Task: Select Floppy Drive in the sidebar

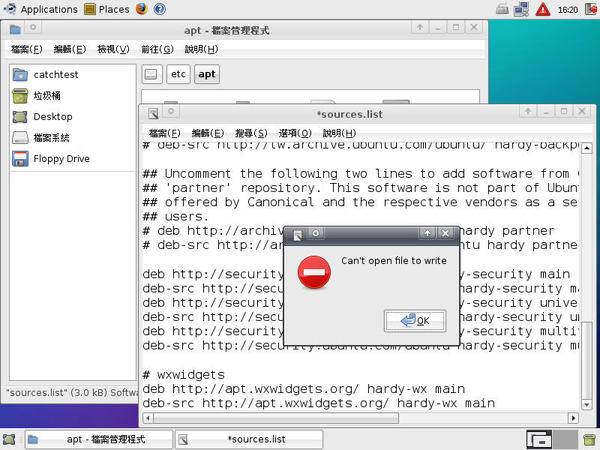Action: (73, 159)
